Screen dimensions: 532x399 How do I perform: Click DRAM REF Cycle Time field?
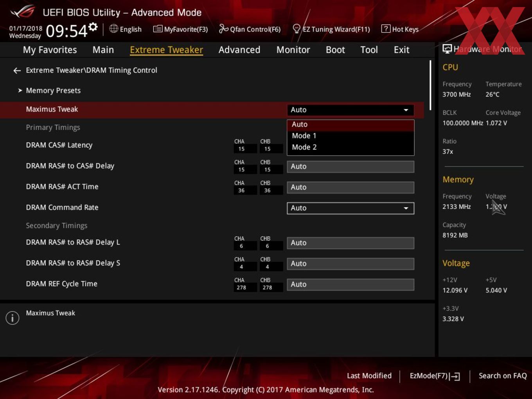click(350, 284)
